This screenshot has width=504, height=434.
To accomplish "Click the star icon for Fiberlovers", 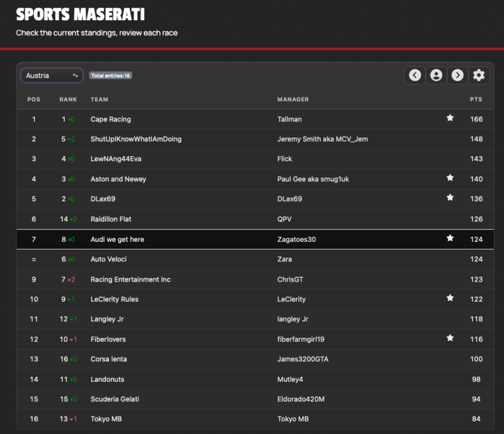I will [x=450, y=338].
